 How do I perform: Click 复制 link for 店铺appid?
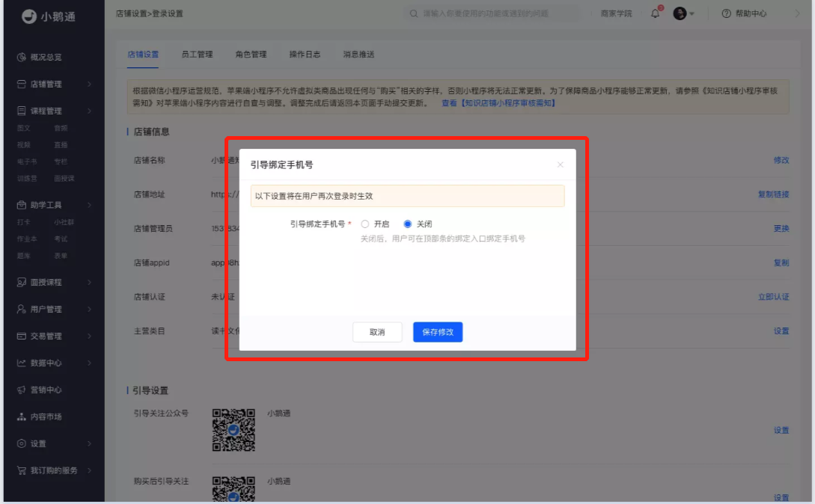[x=781, y=263]
